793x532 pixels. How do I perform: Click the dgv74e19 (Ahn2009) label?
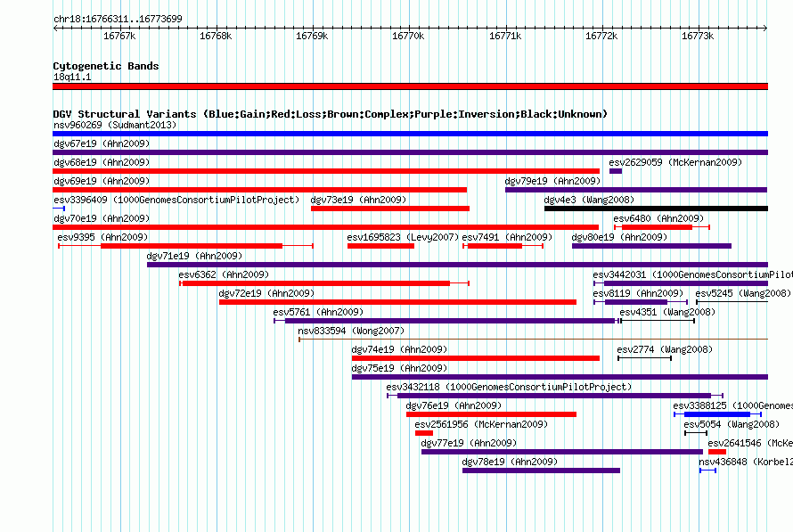point(399,349)
